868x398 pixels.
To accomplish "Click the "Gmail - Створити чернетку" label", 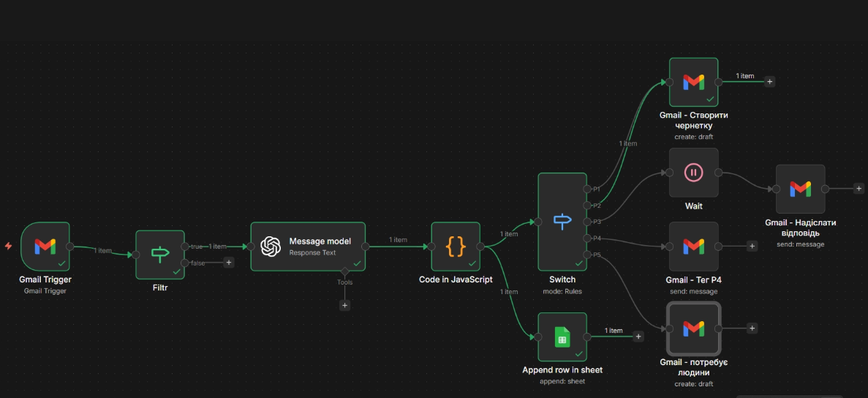I will (x=694, y=121).
